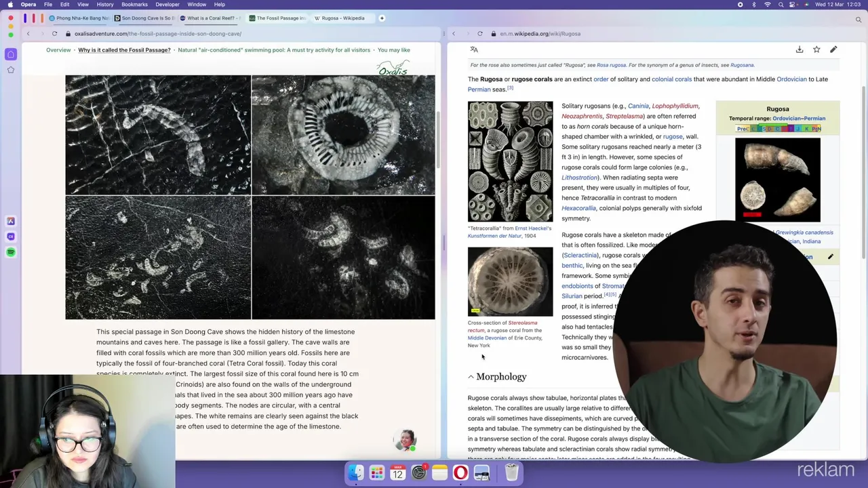
Task: Jump to Overview section link
Action: coord(58,50)
